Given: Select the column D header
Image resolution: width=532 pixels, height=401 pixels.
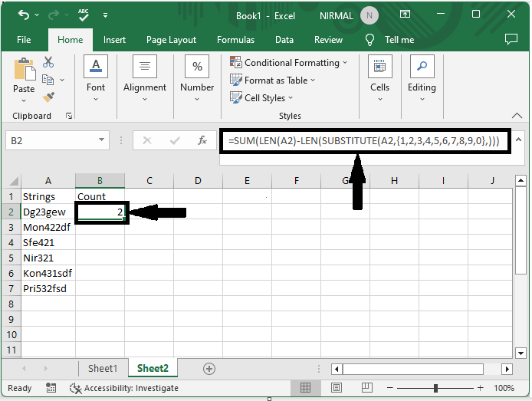Looking at the screenshot, I should pos(198,180).
